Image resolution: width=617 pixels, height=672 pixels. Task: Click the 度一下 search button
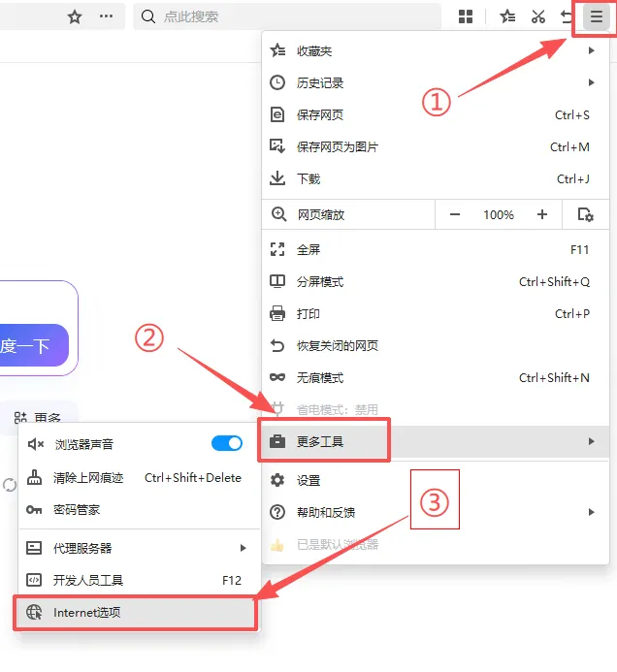click(x=34, y=345)
